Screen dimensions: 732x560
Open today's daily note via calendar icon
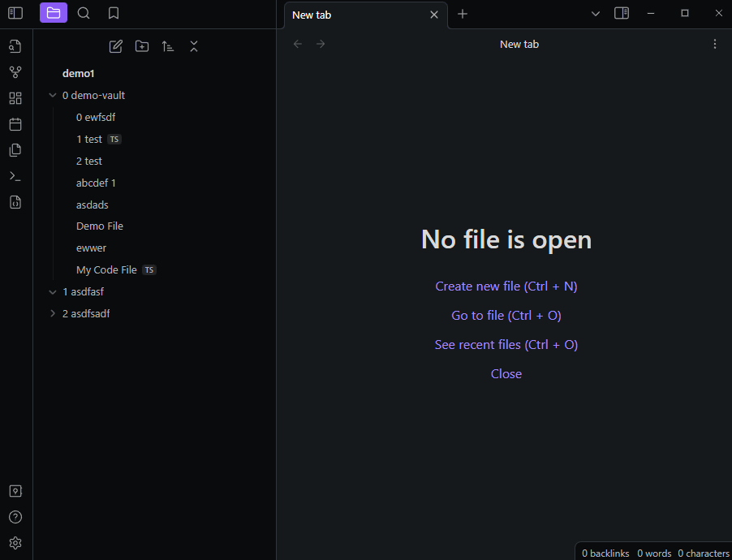coord(15,123)
